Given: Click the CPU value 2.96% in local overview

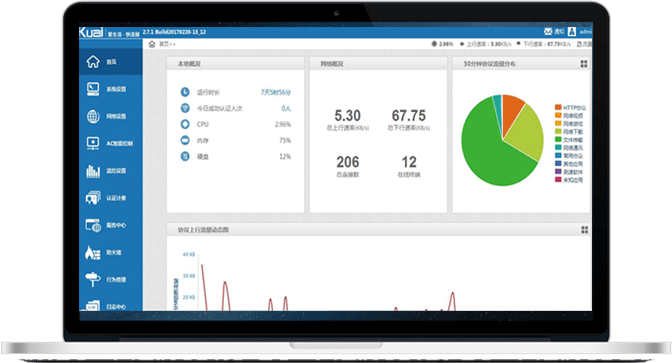Looking at the screenshot, I should point(283,124).
